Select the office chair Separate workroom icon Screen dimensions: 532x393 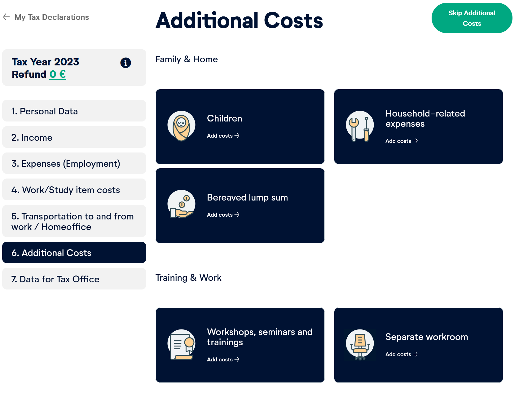(x=359, y=344)
